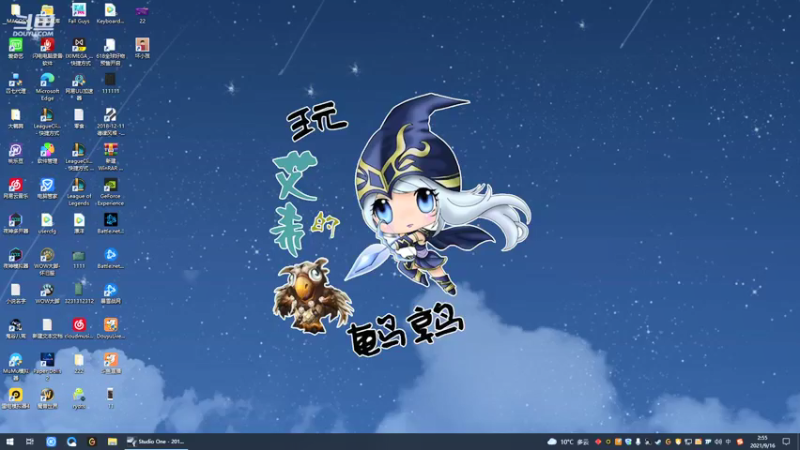The width and height of the screenshot is (800, 450).
Task: Open the blue round browser taskbar icon
Action: click(x=51, y=441)
